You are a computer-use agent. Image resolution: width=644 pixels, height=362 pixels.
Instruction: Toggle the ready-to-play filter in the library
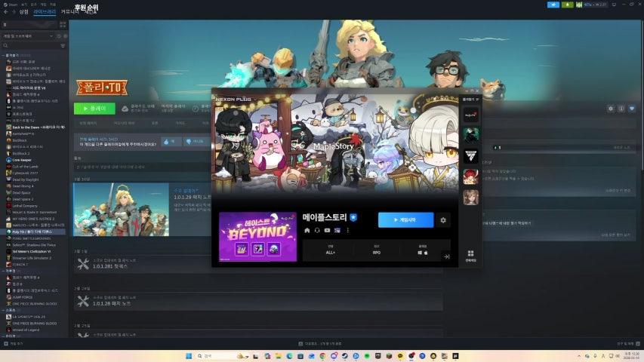click(x=65, y=36)
